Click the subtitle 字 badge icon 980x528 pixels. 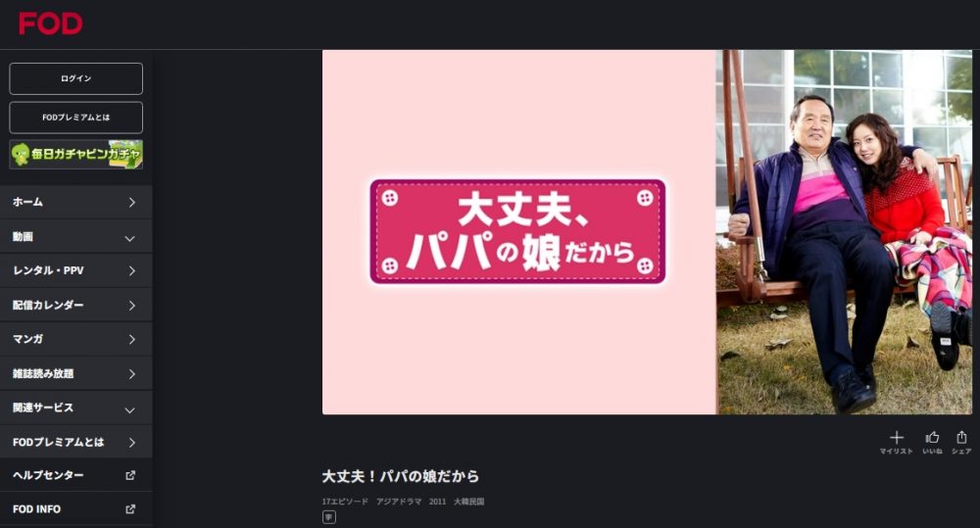(328, 517)
